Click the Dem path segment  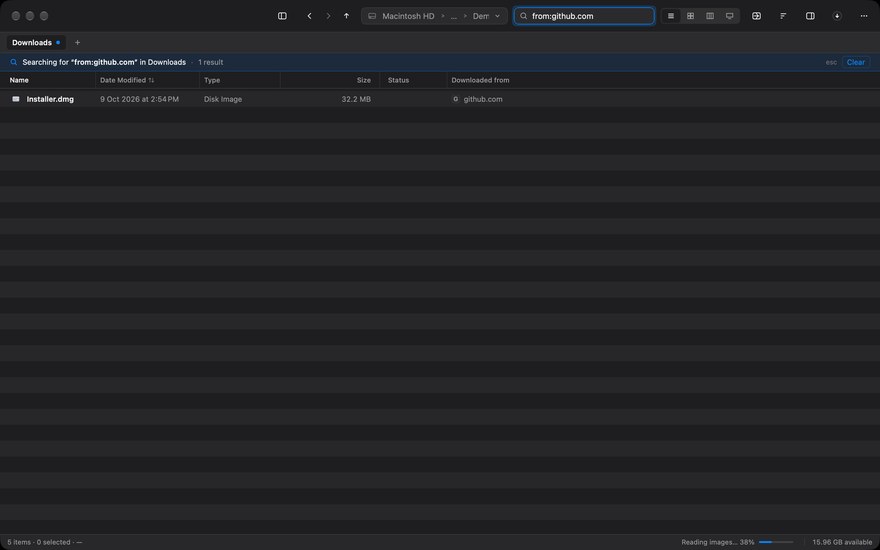coord(481,16)
